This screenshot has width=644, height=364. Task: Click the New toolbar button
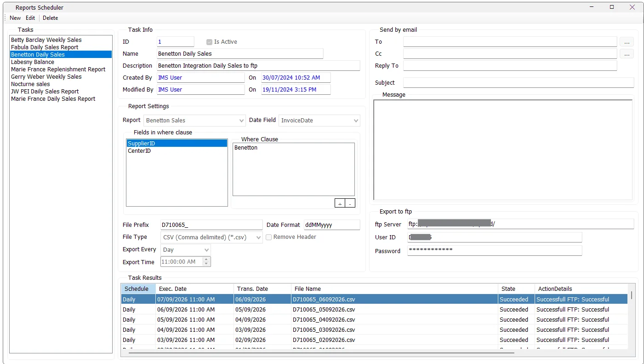[x=15, y=18]
